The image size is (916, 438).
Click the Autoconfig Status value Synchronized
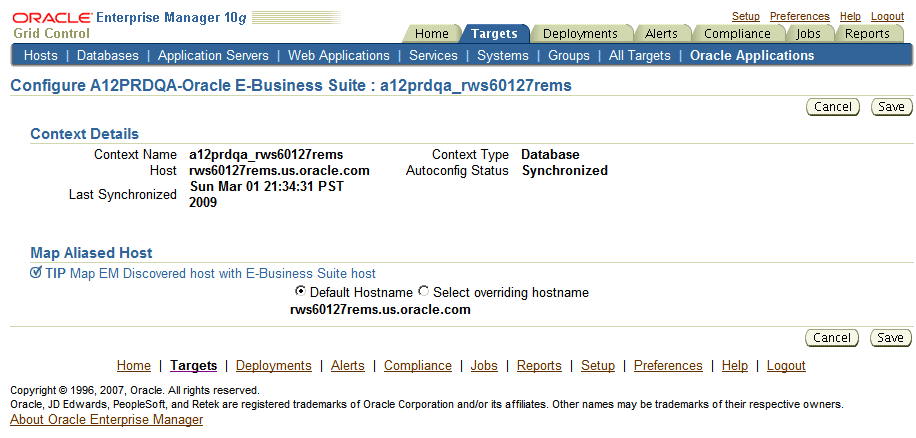coord(565,171)
